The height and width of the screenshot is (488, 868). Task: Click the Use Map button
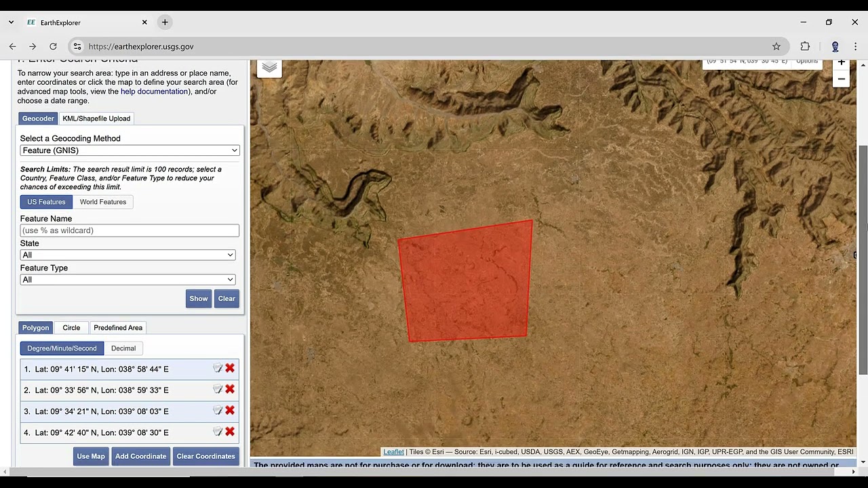pos(91,456)
